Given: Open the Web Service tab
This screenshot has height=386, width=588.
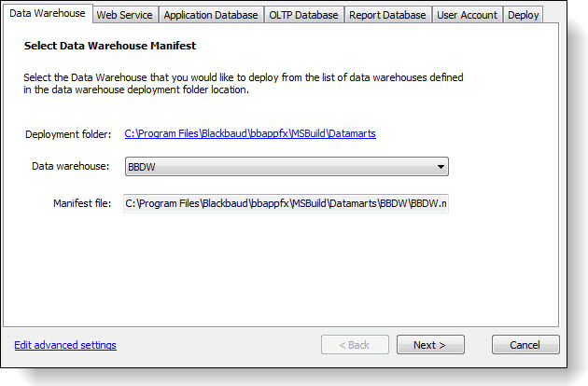Looking at the screenshot, I should tap(124, 15).
